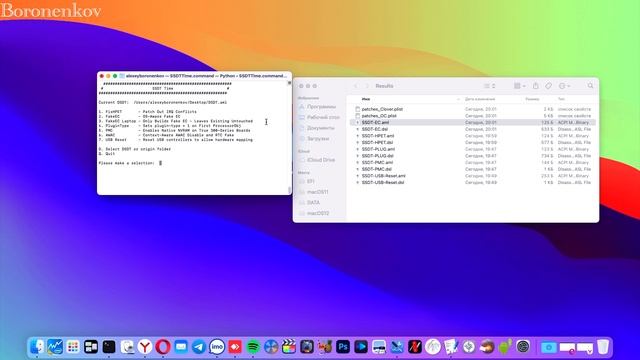The height and width of the screenshot is (360, 640).
Task: Go back in the Finder Results window
Action: pyautogui.click(x=356, y=86)
